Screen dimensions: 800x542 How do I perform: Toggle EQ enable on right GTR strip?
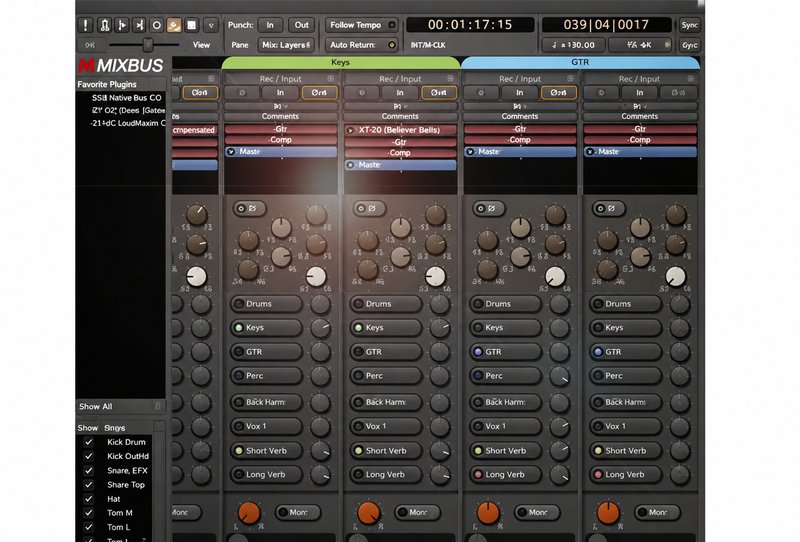[607, 208]
